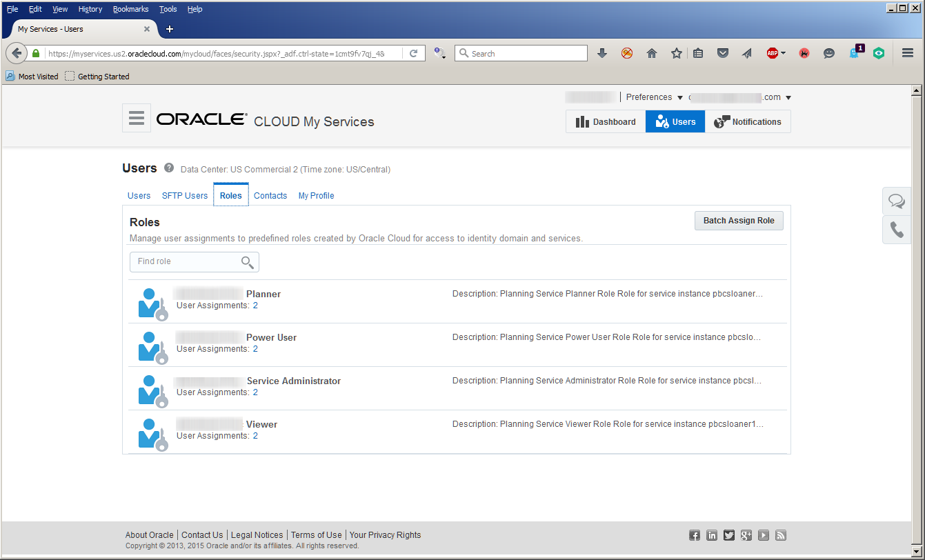Open Oracle's LinkedIn page from footer
Screen dimensions: 925x560
[712, 535]
